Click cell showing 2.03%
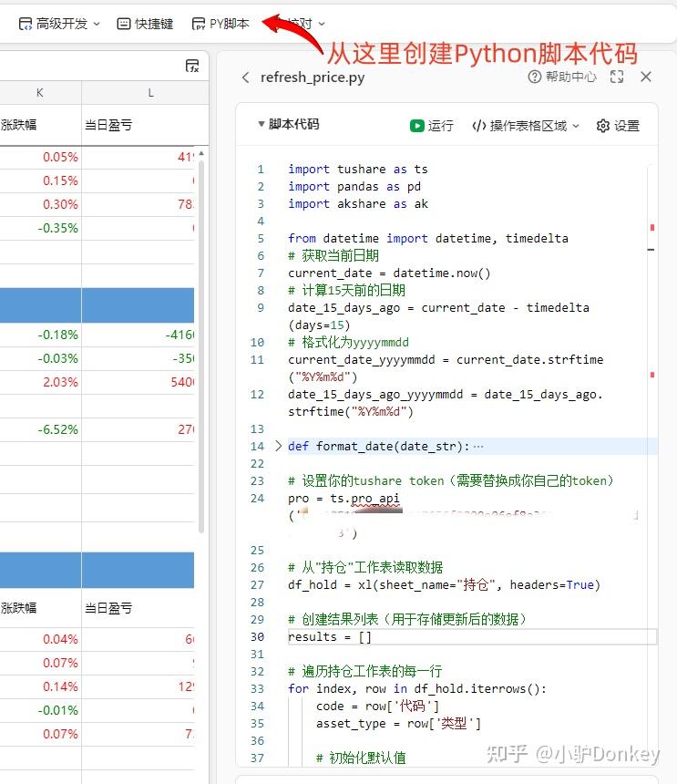This screenshot has height=784, width=677. pyautogui.click(x=40, y=382)
